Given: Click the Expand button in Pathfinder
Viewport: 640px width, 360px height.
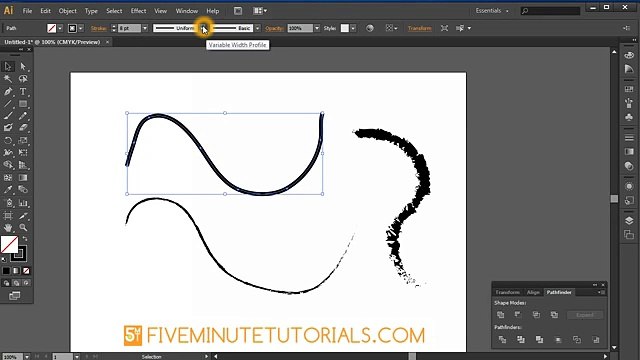Looking at the screenshot, I should [584, 315].
